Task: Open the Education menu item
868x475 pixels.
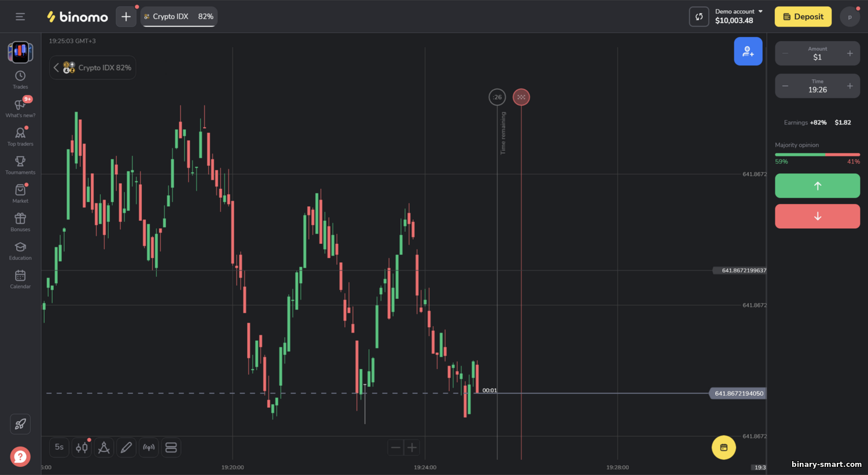Action: [x=20, y=251]
